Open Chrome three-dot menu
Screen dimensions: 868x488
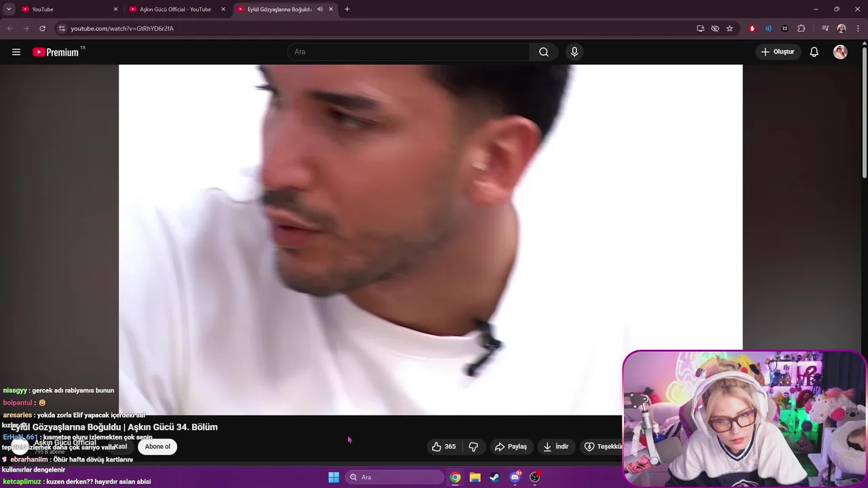pos(858,28)
